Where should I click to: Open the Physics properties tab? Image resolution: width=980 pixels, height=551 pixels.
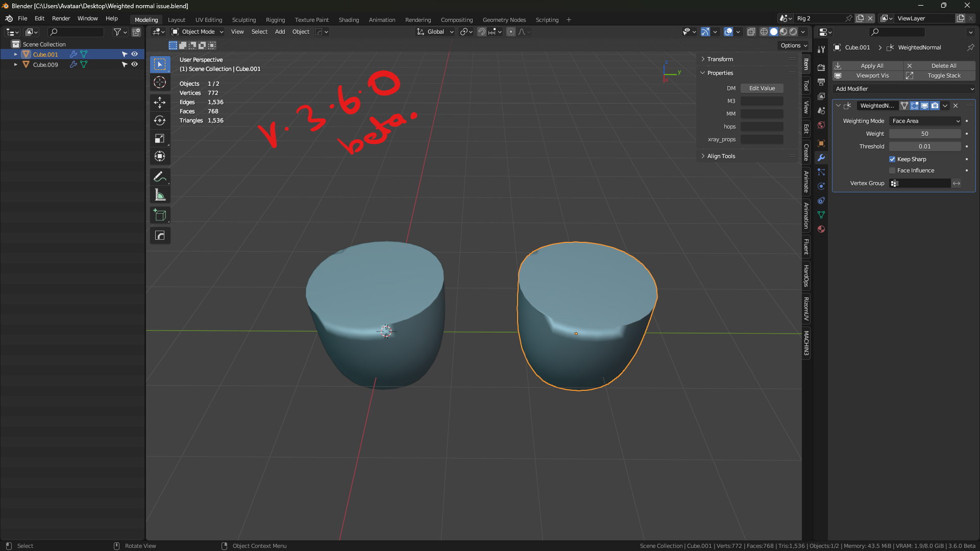click(821, 186)
